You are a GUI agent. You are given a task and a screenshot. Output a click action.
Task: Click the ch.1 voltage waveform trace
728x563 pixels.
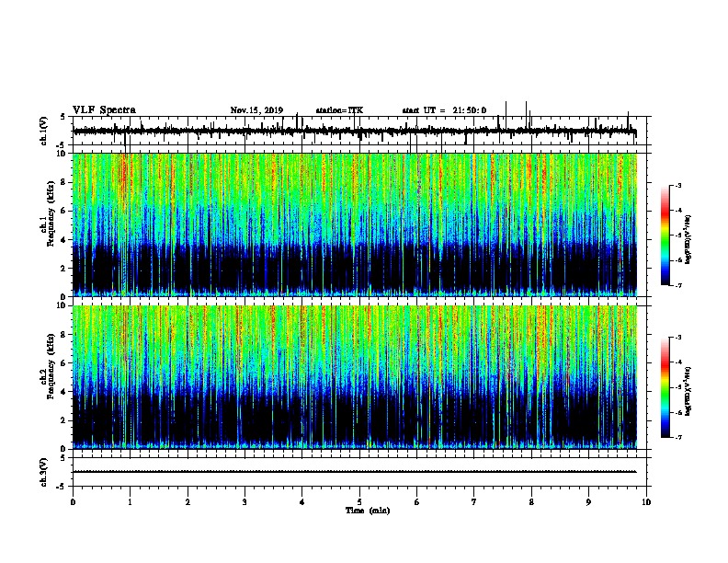(x=355, y=131)
